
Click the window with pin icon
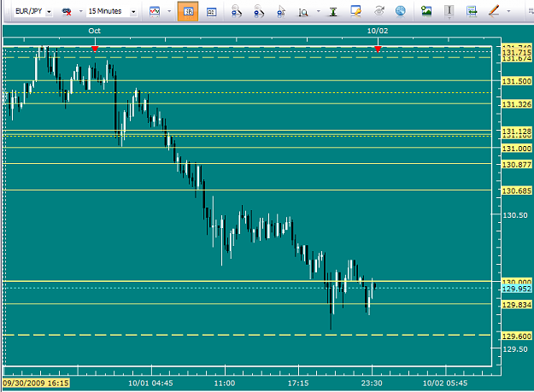point(356,11)
